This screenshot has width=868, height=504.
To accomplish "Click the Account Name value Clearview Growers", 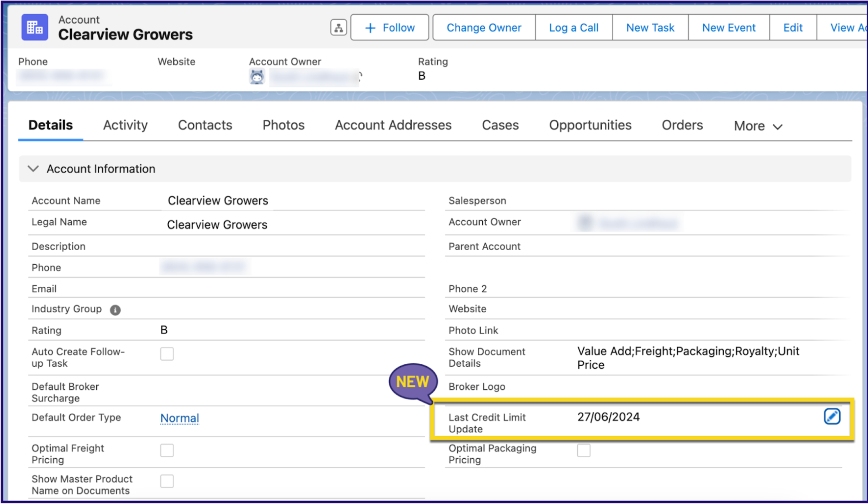I will 218,200.
